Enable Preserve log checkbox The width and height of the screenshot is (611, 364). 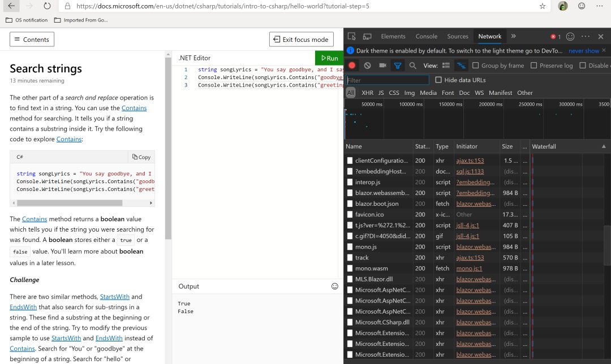(x=534, y=66)
